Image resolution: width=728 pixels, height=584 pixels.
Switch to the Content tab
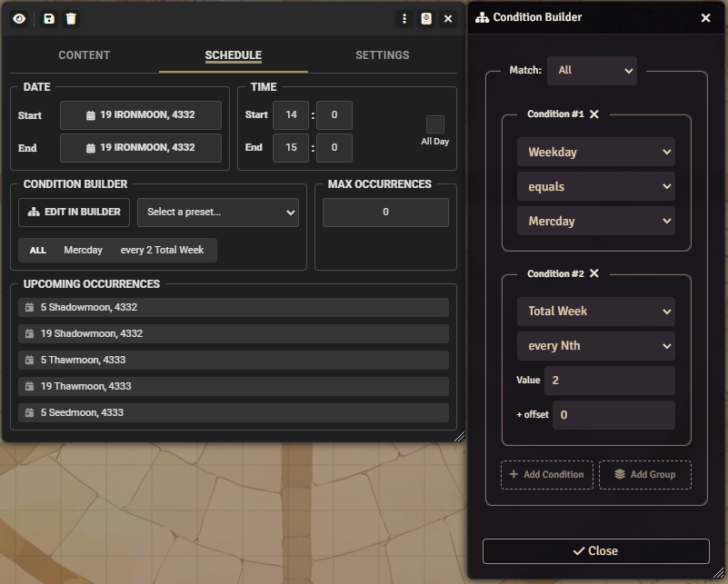84,54
